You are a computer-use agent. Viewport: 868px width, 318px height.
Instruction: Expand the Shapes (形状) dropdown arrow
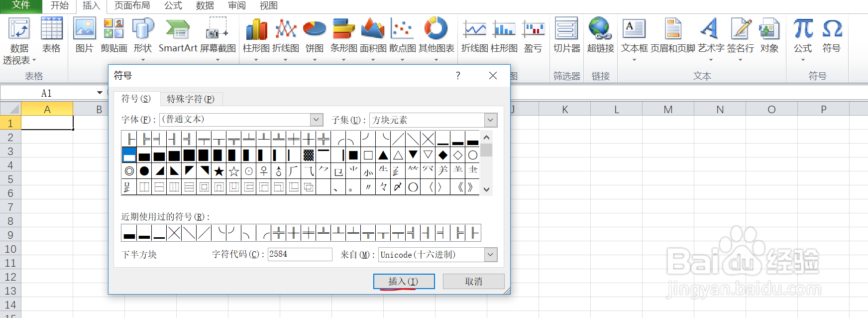click(143, 60)
